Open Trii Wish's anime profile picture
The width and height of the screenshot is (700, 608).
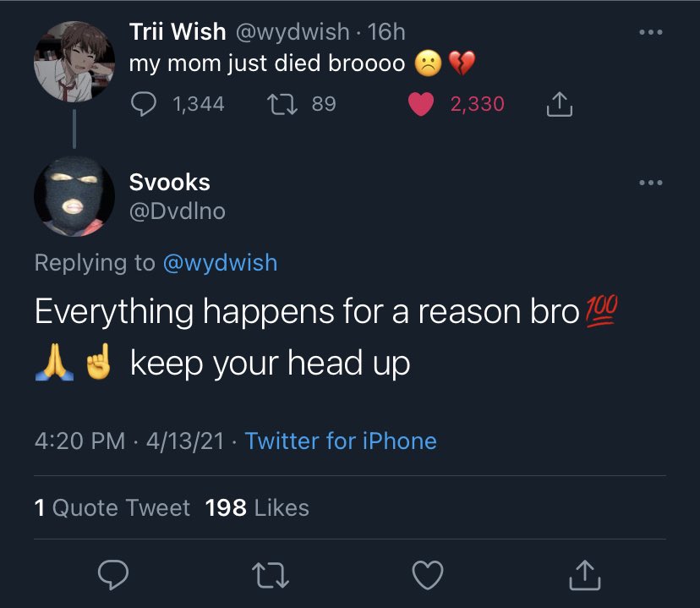[x=74, y=62]
